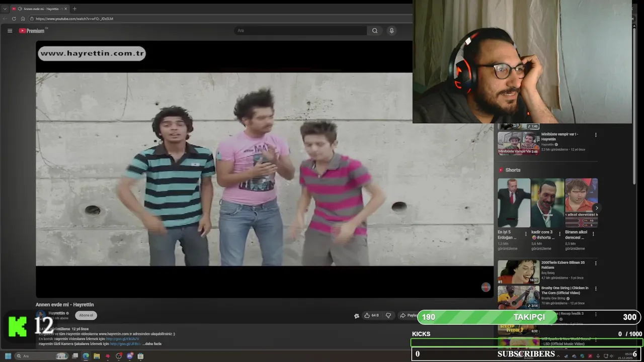644x362 pixels.
Task: Open options for En iyi 5 Erdoğan short
Action: (526, 234)
